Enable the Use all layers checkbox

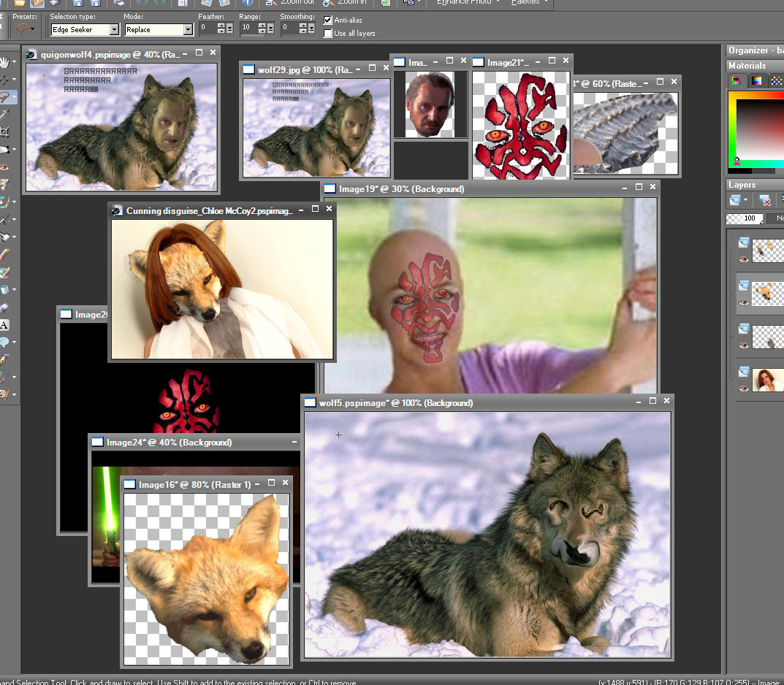pos(328,34)
